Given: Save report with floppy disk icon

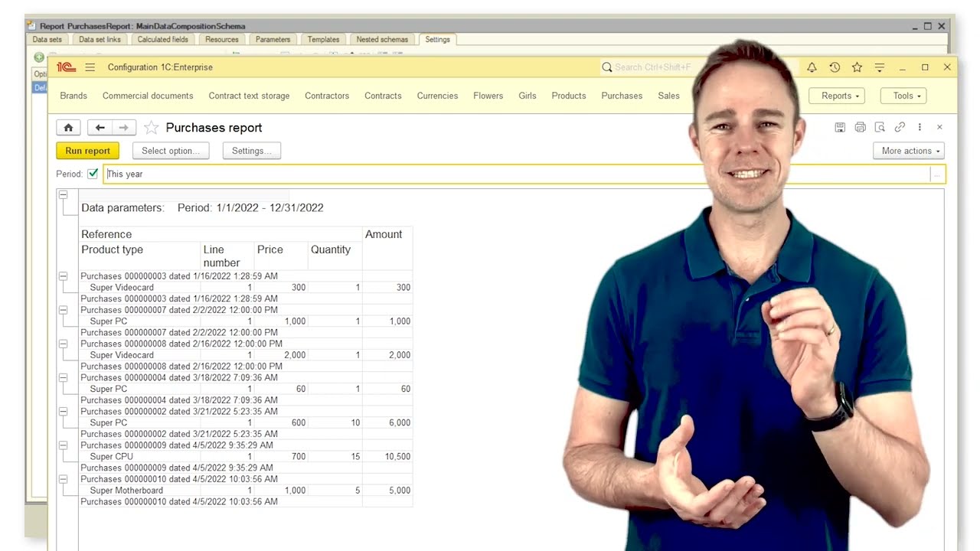Looking at the screenshot, I should click(x=840, y=127).
